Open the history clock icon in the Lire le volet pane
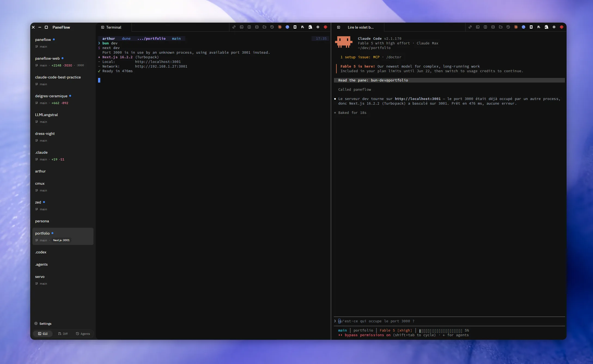This screenshot has width=593, height=364. pos(508,27)
